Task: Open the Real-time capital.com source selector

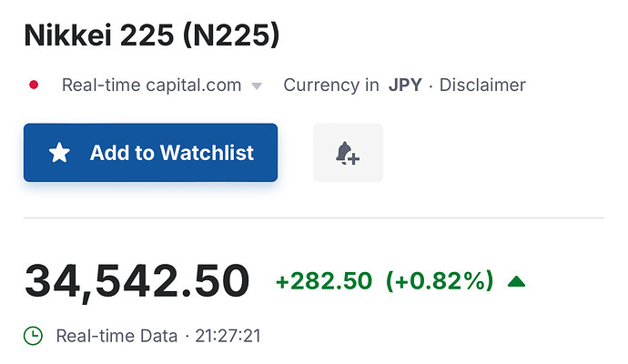Action: [151, 86]
